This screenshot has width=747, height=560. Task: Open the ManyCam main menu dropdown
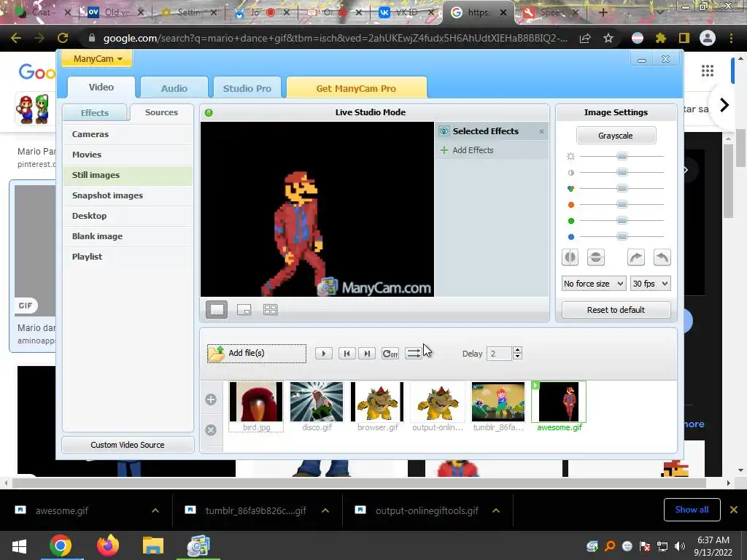(97, 59)
